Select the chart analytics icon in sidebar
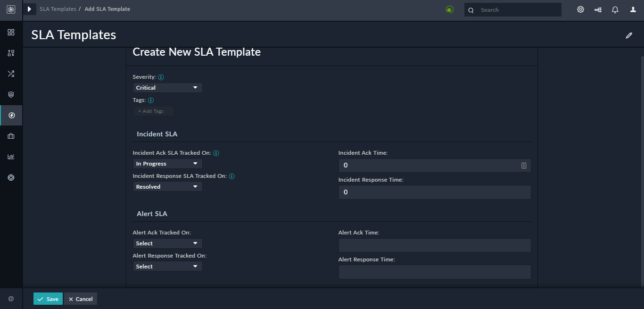The image size is (644, 309). pyautogui.click(x=11, y=157)
